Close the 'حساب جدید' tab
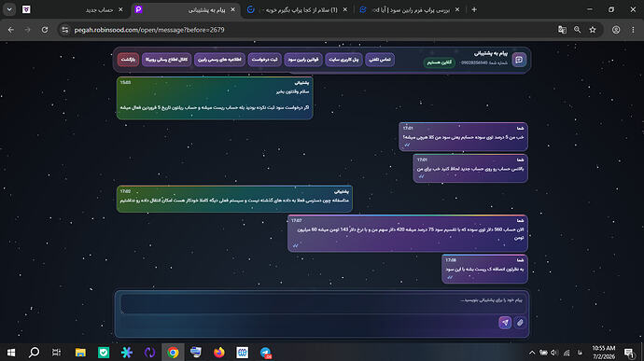644x361 pixels. (x=120, y=9)
